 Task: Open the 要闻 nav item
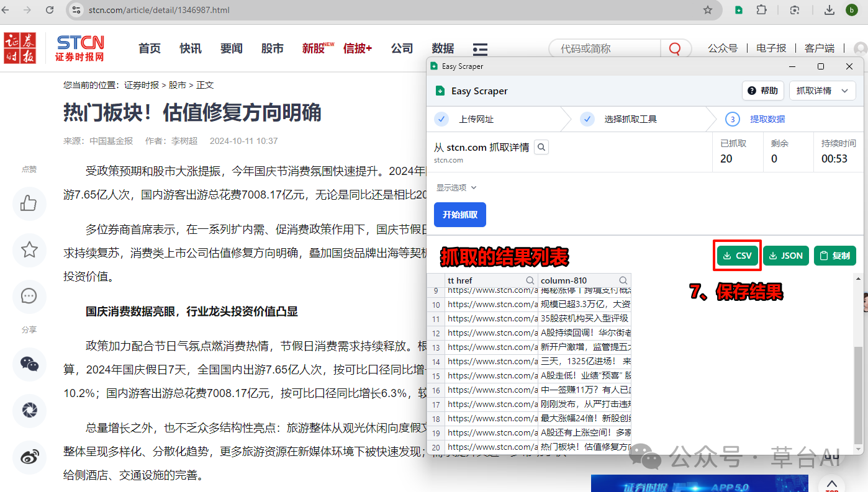tap(232, 48)
